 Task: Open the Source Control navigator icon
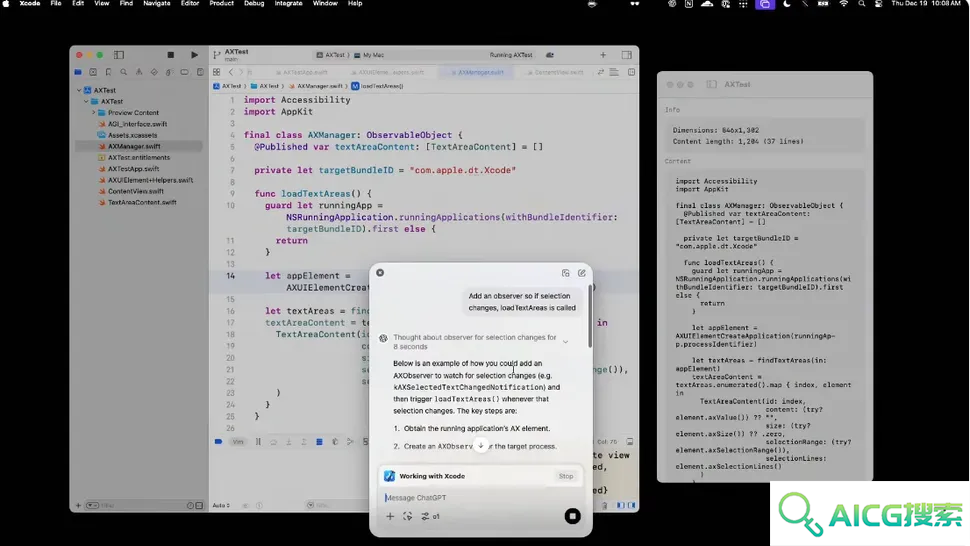pyautogui.click(x=93, y=72)
